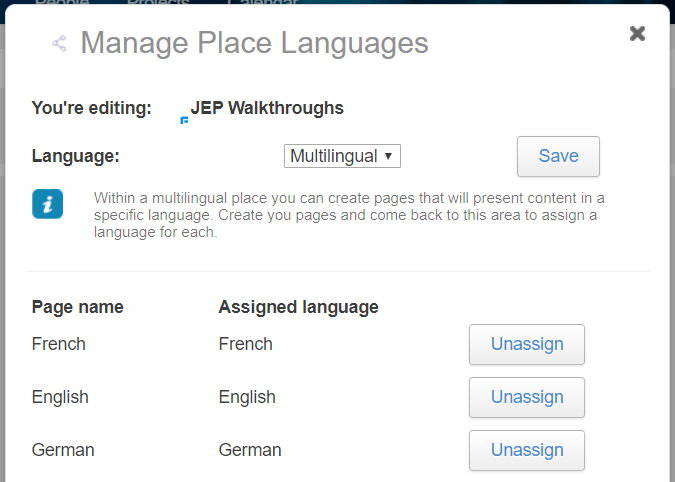Select the English page name
The image size is (675, 482).
[60, 397]
